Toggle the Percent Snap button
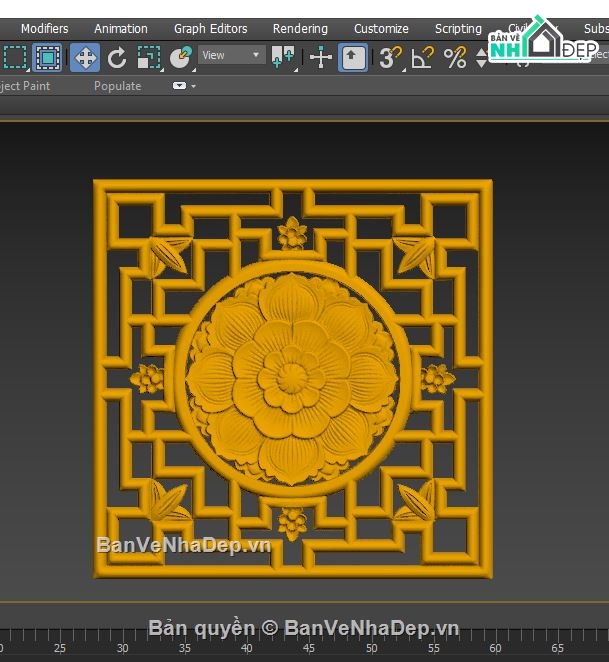Image resolution: width=609 pixels, height=662 pixels. pyautogui.click(x=455, y=57)
